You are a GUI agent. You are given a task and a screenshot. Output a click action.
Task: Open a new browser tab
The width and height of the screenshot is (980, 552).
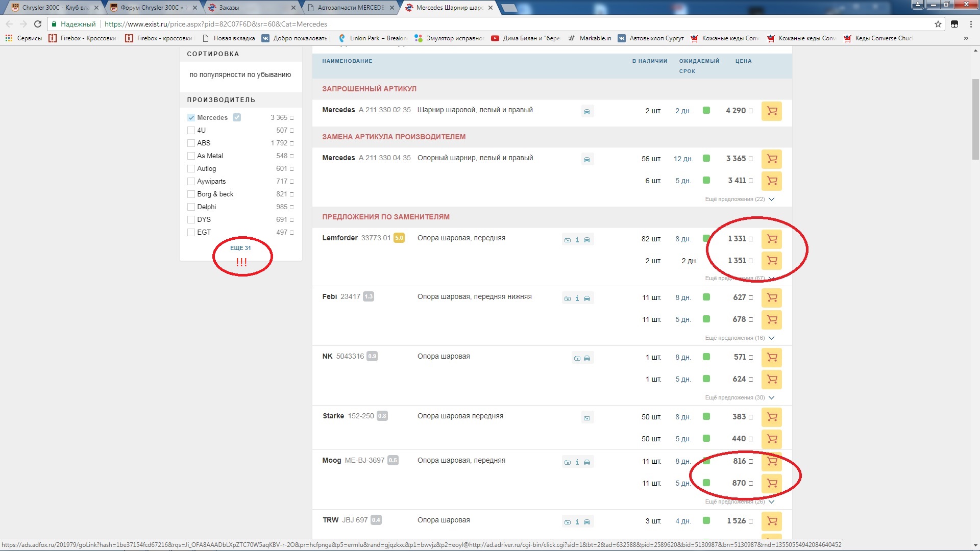(509, 8)
